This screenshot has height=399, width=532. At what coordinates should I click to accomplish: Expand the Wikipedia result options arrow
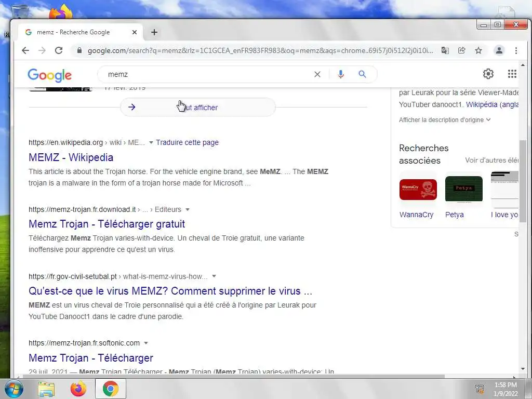click(151, 142)
